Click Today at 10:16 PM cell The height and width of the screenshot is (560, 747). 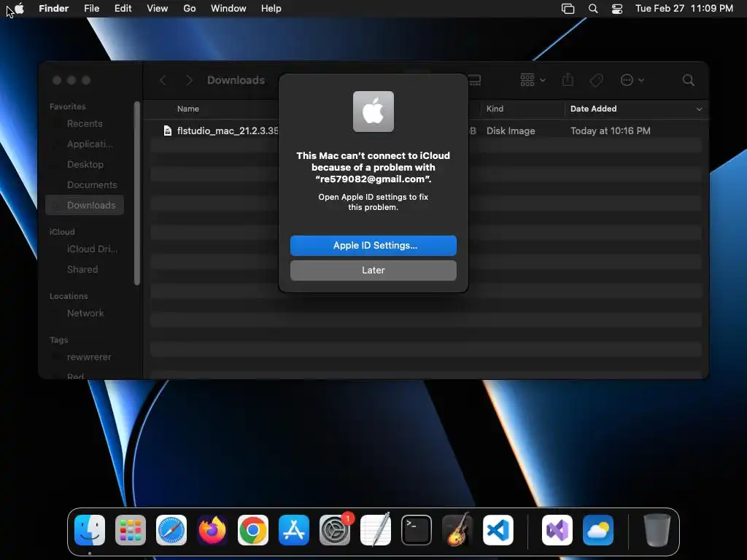click(x=611, y=131)
